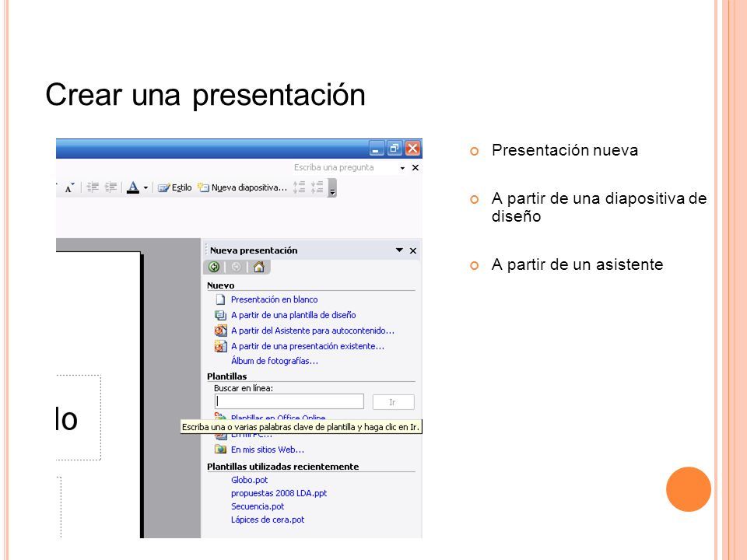The height and width of the screenshot is (560, 747).
Task: Click the 'Crear una presentación' heading
Action: pyautogui.click(x=205, y=95)
